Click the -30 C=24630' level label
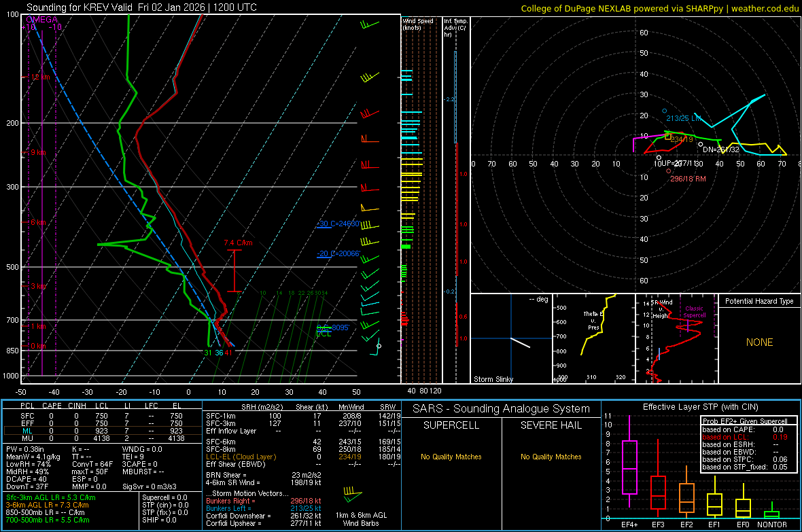The width and height of the screenshot is (802, 532). [x=338, y=224]
